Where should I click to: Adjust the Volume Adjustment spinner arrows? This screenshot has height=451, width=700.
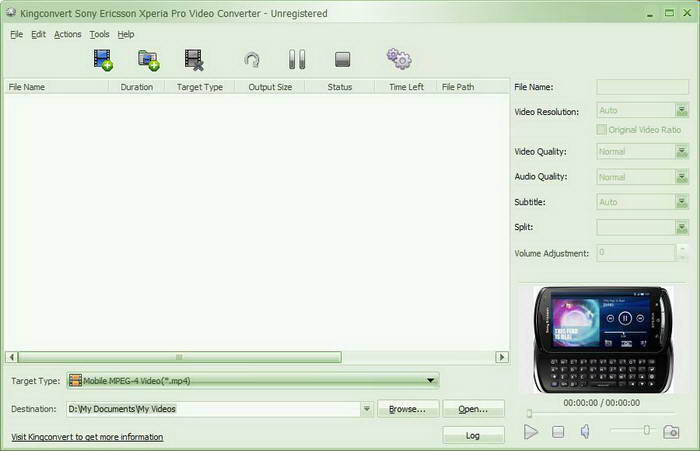coord(682,252)
